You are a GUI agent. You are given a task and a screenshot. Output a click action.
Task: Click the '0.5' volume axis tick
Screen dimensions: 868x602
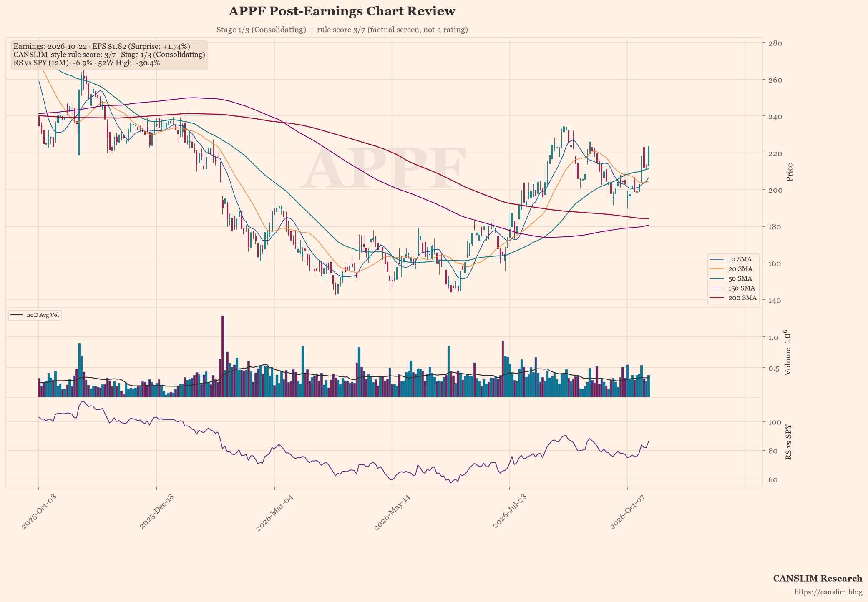(x=773, y=368)
